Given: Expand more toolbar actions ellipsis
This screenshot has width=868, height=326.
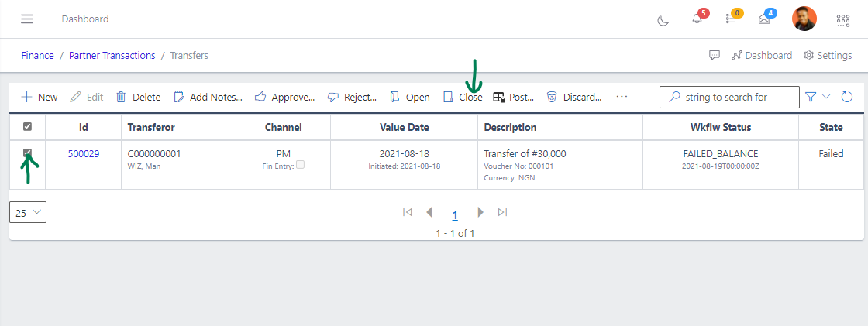Looking at the screenshot, I should [x=622, y=97].
